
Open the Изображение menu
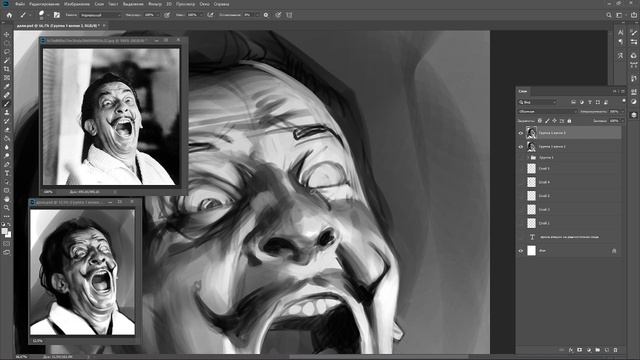click(x=77, y=4)
